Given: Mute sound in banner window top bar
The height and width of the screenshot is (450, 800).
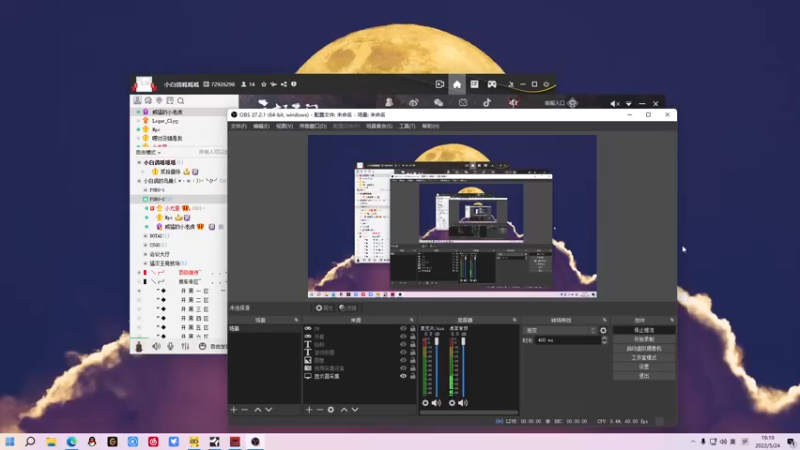Looking at the screenshot, I should pos(615,104).
